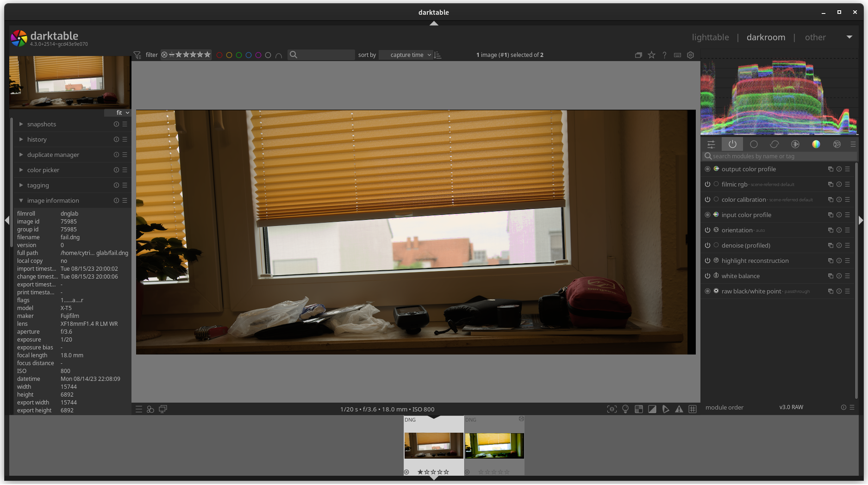Open darktable preferences gear
Screen dimensions: 868x485
click(x=690, y=55)
